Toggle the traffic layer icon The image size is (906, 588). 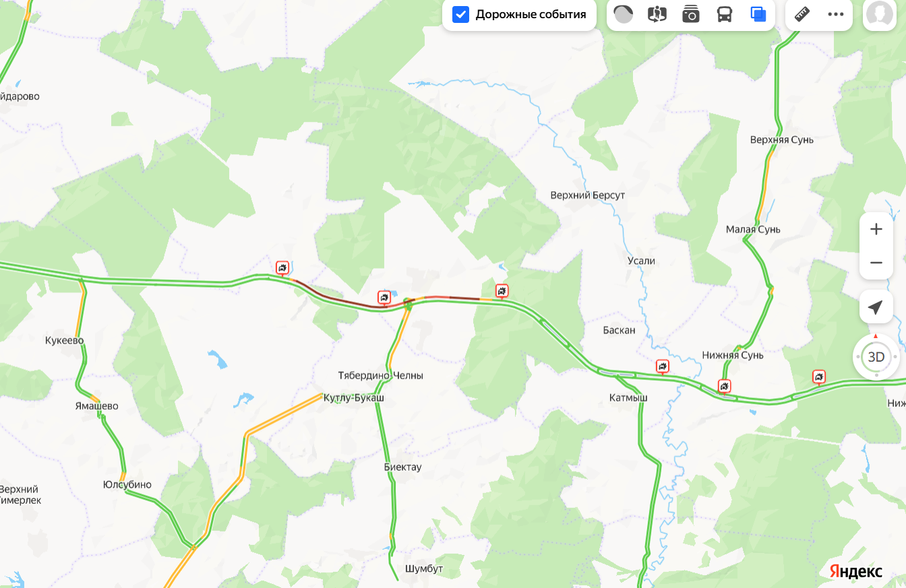pyautogui.click(x=624, y=14)
